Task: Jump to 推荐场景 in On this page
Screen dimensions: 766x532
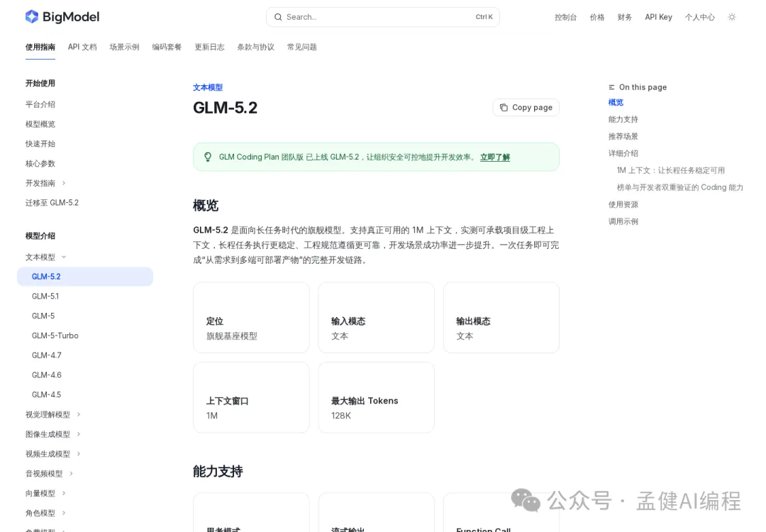Action: coord(623,136)
